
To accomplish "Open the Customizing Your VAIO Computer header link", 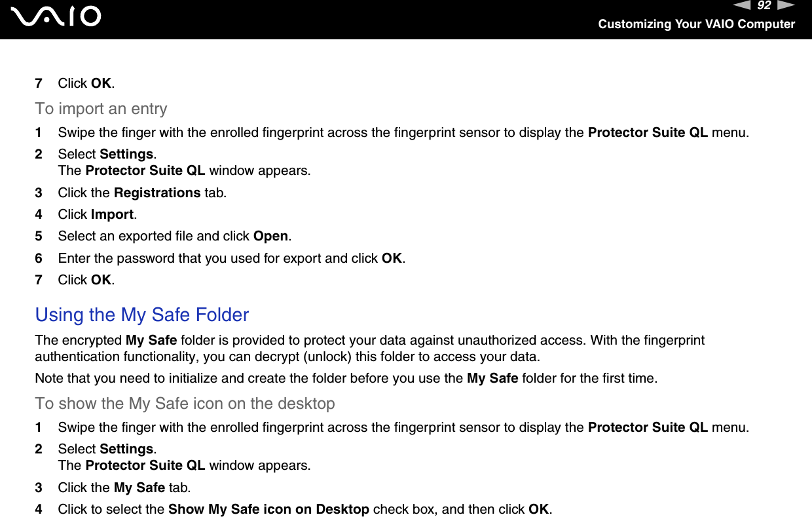I will [696, 24].
